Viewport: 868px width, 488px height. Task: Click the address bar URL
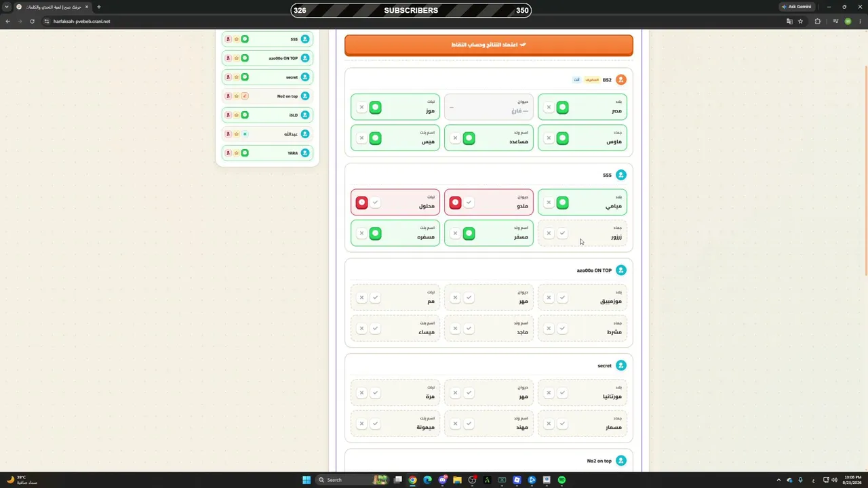[x=81, y=21]
